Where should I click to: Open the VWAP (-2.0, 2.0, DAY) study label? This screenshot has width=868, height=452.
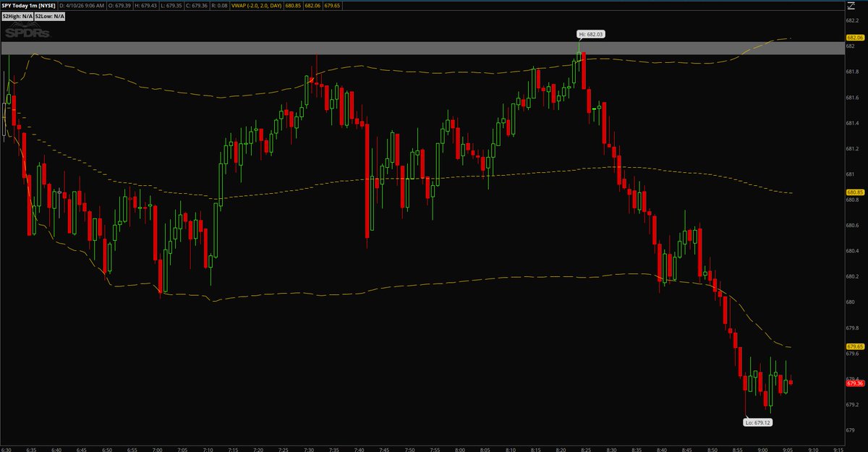tap(256, 6)
